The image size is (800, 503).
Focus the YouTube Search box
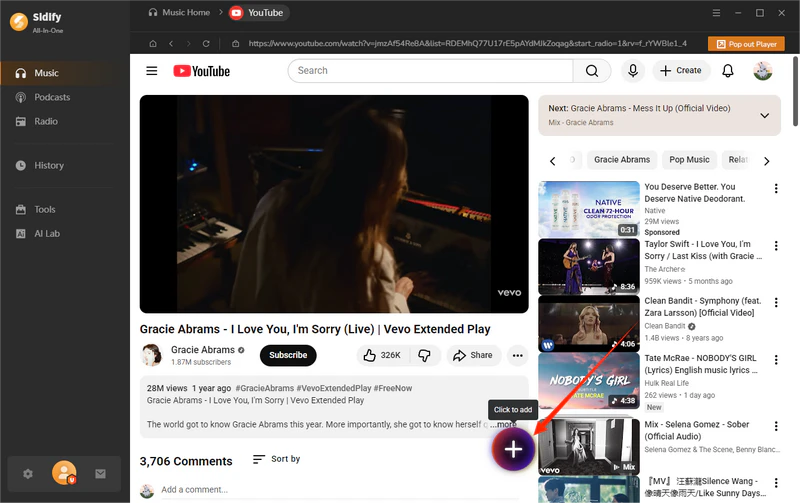430,70
